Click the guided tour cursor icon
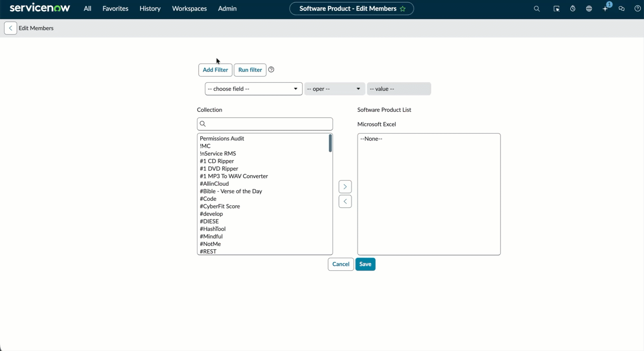The width and height of the screenshot is (644, 351). coord(556,9)
